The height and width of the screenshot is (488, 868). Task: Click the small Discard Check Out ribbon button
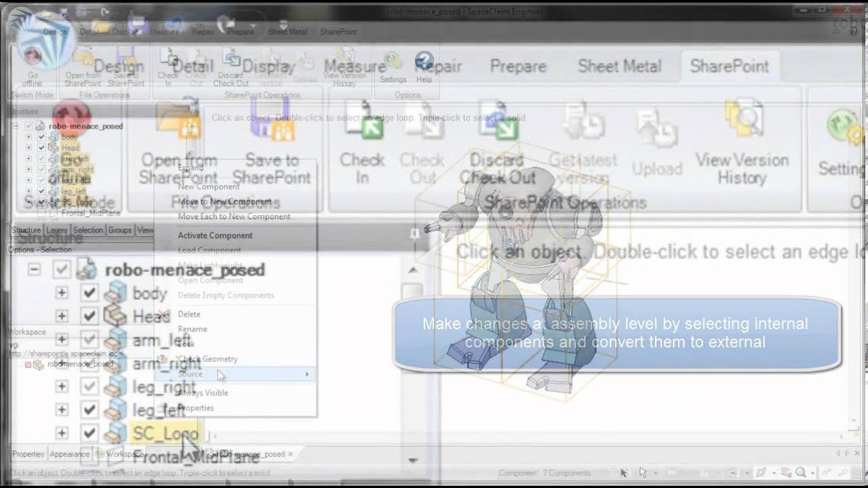(231, 68)
